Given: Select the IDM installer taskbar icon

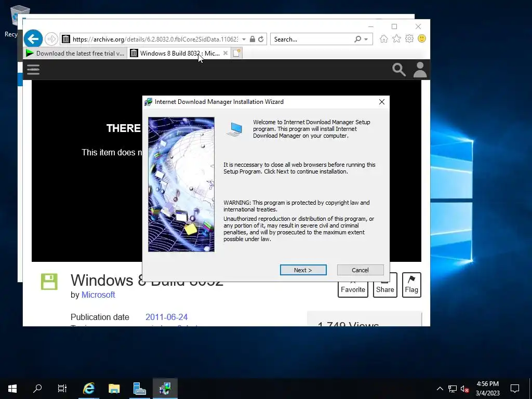Looking at the screenshot, I should tap(165, 389).
